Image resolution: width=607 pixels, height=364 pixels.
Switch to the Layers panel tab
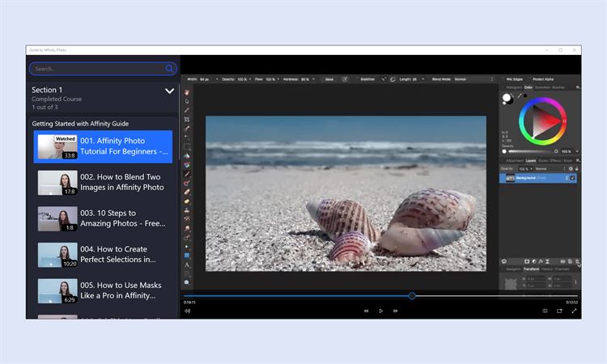[x=532, y=160]
